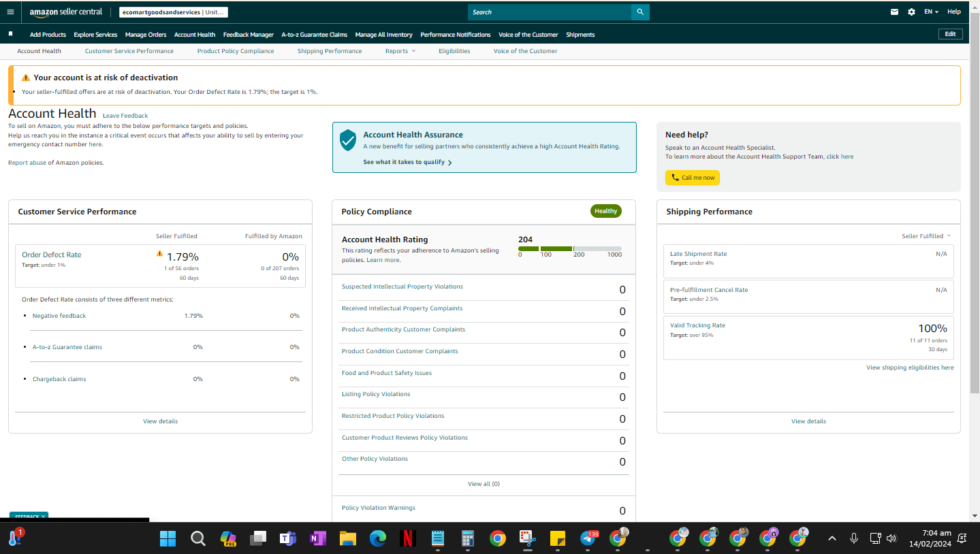The height and width of the screenshot is (554, 980).
Task: Open Telegram from the taskbar
Action: (588, 539)
